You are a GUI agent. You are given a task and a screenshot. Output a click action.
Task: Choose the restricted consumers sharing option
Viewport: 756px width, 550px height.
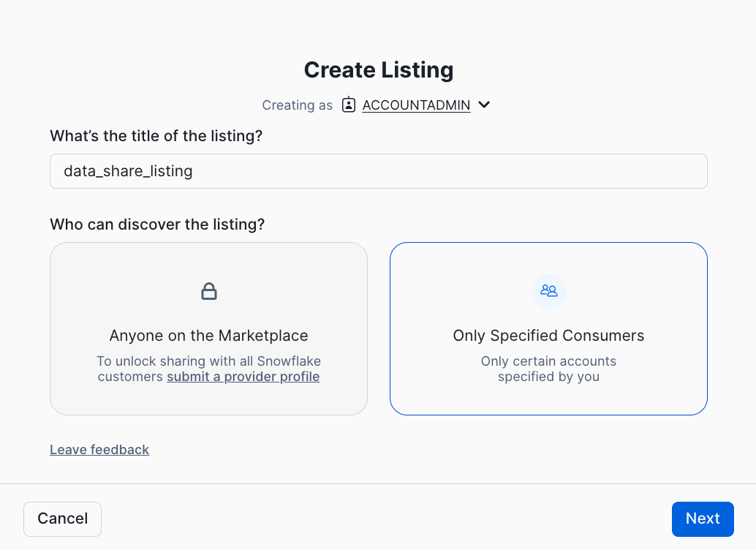coord(548,329)
